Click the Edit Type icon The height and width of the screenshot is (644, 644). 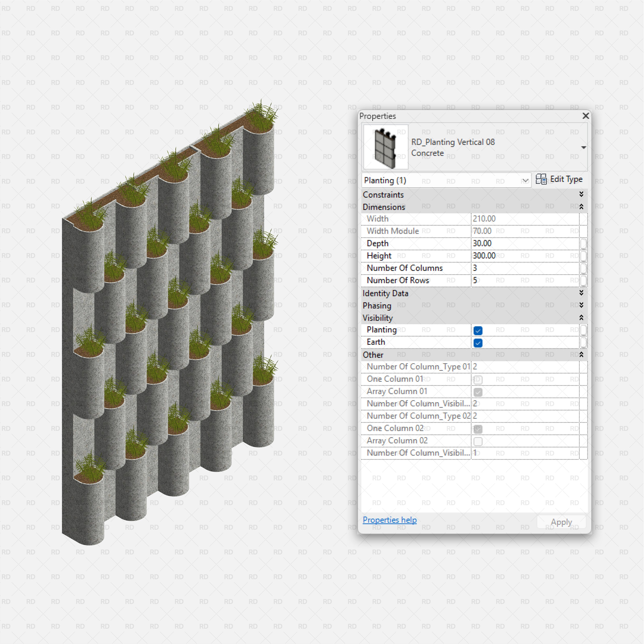pos(542,179)
